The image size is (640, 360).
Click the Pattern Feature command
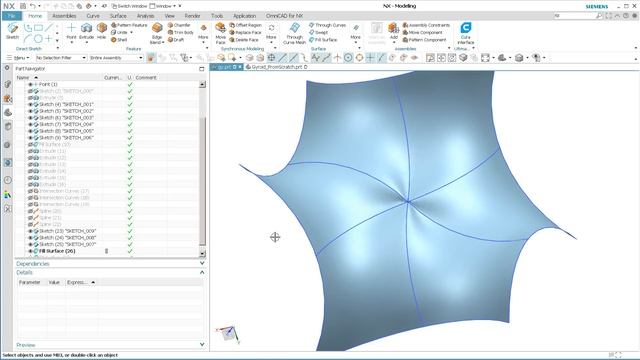pos(129,25)
